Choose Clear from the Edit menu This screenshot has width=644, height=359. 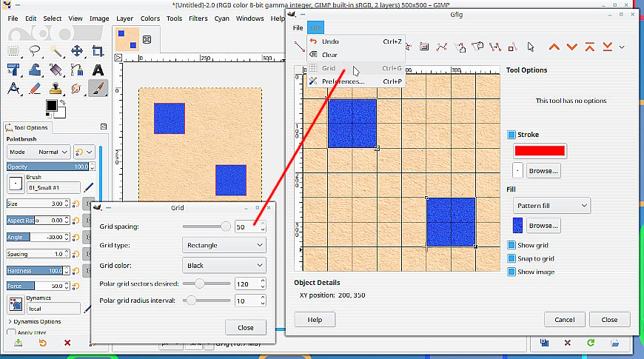coord(355,55)
